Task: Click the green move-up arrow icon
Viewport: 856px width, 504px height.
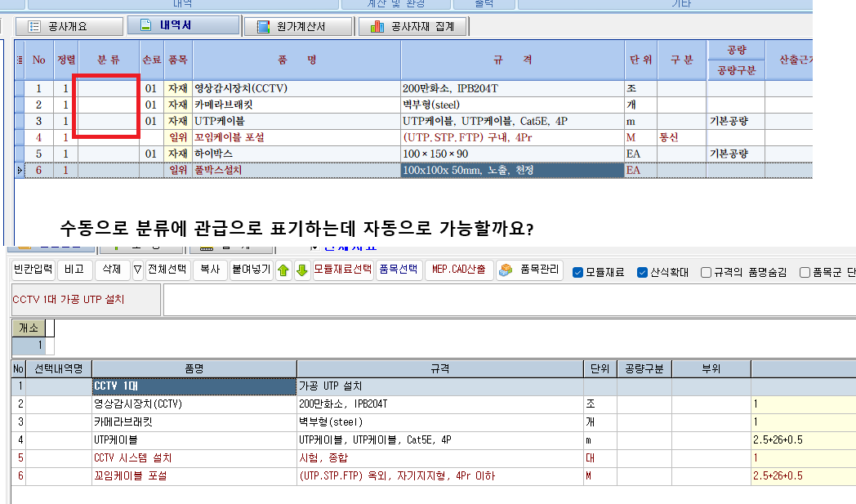Action: [x=284, y=270]
